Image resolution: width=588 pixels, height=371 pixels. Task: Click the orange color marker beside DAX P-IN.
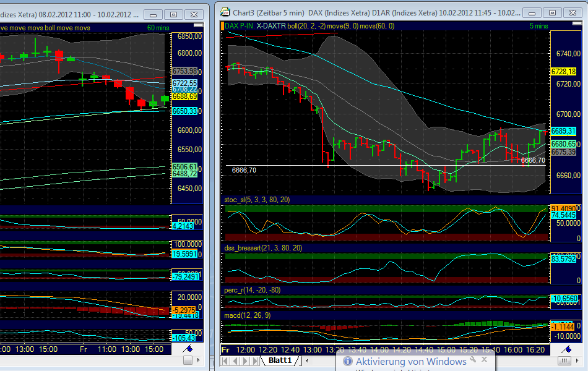[223, 27]
